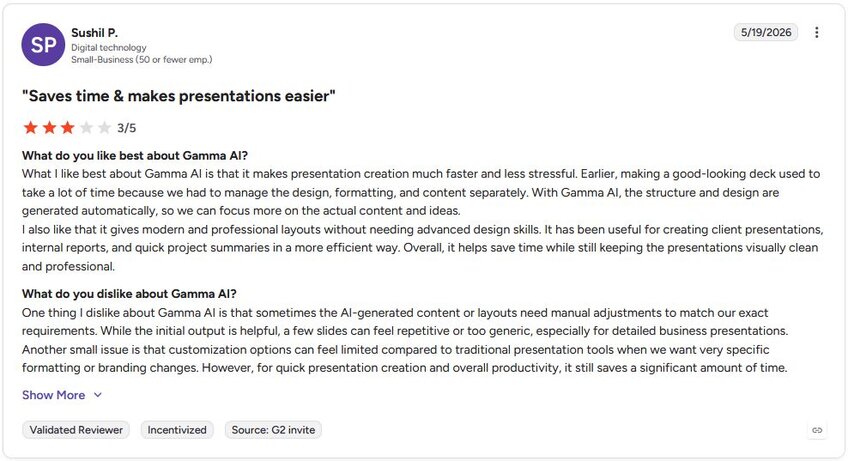848x461 pixels.
Task: Click the fifth empty rating star
Action: (104, 128)
